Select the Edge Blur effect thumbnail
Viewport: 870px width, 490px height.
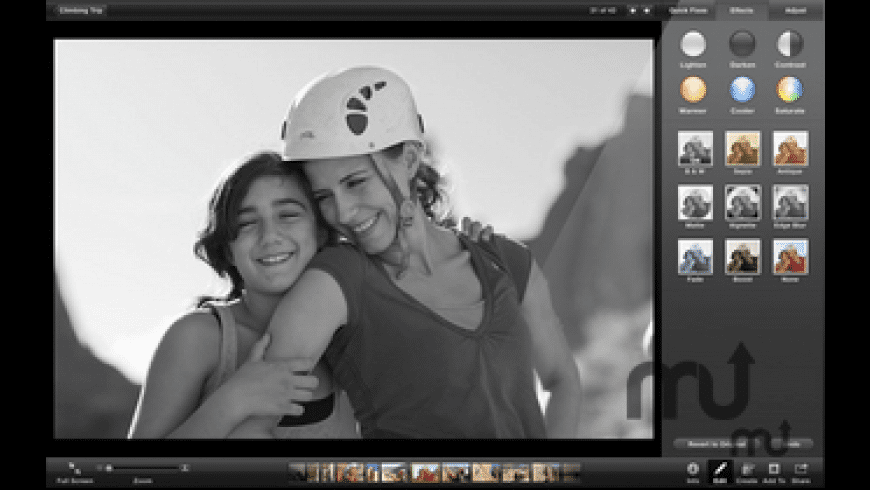click(x=790, y=203)
